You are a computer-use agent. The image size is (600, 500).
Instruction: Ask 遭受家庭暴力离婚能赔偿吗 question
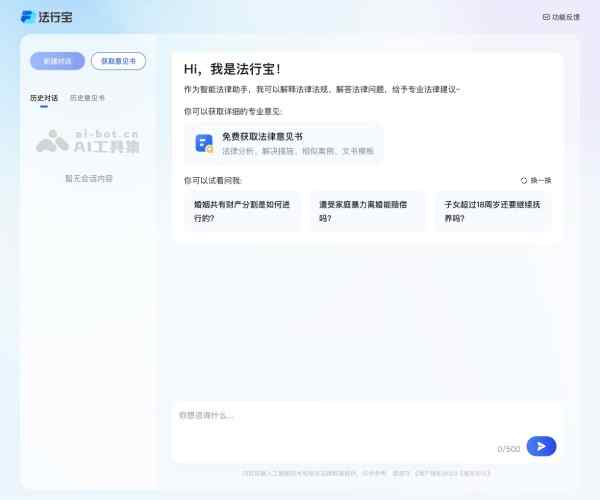coord(367,211)
